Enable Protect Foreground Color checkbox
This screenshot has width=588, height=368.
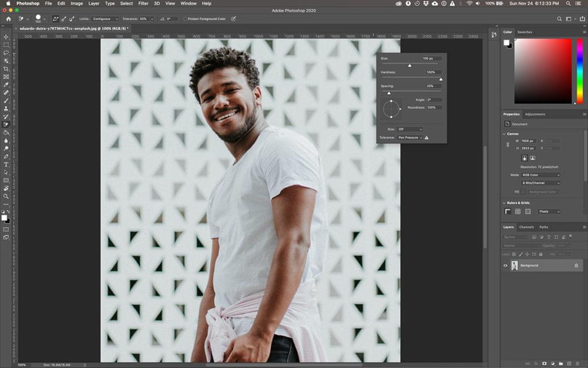point(185,19)
